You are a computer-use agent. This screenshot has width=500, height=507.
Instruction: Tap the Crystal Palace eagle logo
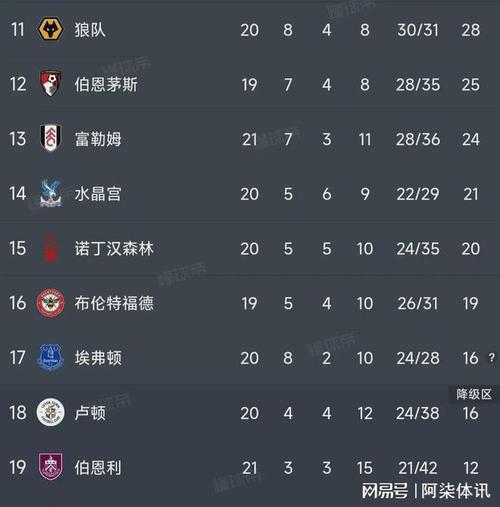point(51,193)
